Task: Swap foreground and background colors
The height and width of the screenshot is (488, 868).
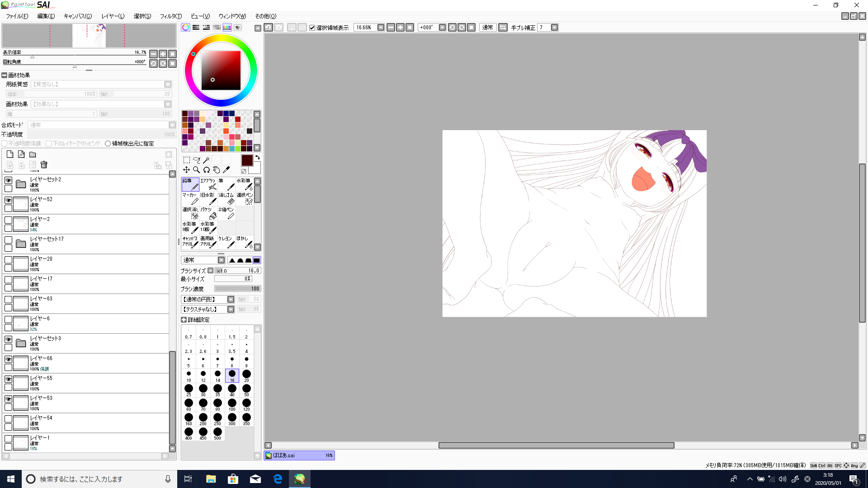Action: pyautogui.click(x=258, y=158)
